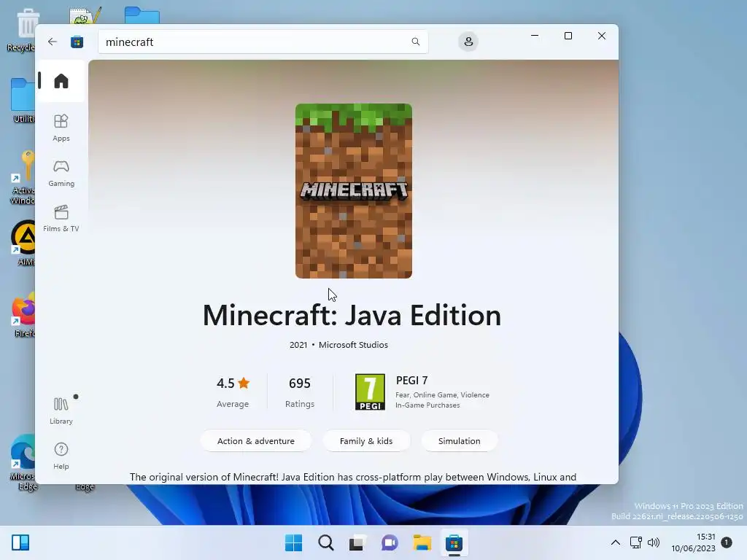The width and height of the screenshot is (747, 560).
Task: Open the Windows Start menu
Action: point(293,542)
